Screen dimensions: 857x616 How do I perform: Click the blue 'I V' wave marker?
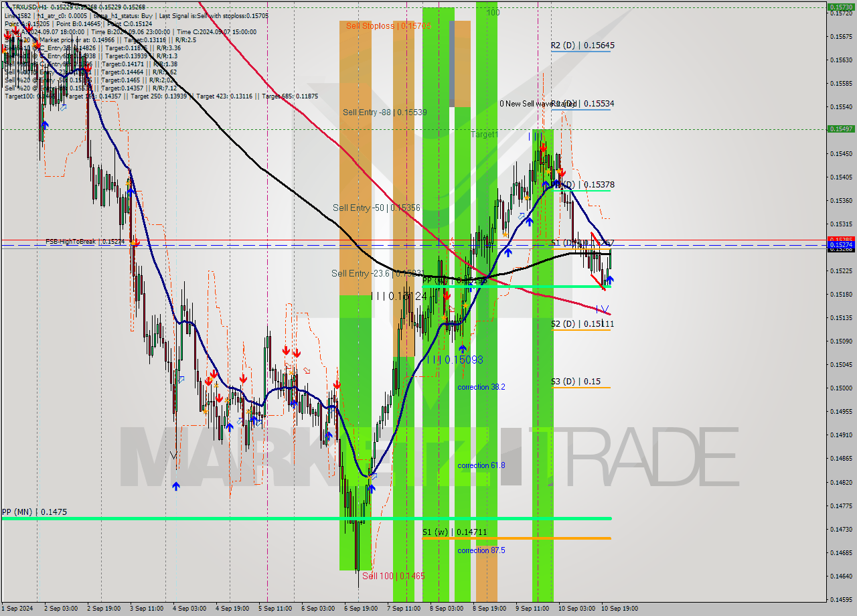pyautogui.click(x=602, y=309)
